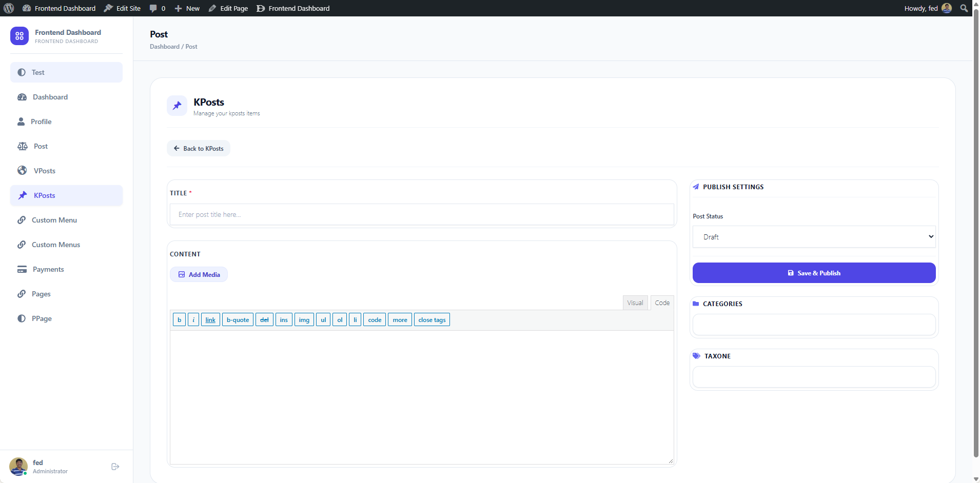Viewport: 980px width, 483px height.
Task: Click the Dashboard gauge icon in the sidebar
Action: pyautogui.click(x=22, y=97)
